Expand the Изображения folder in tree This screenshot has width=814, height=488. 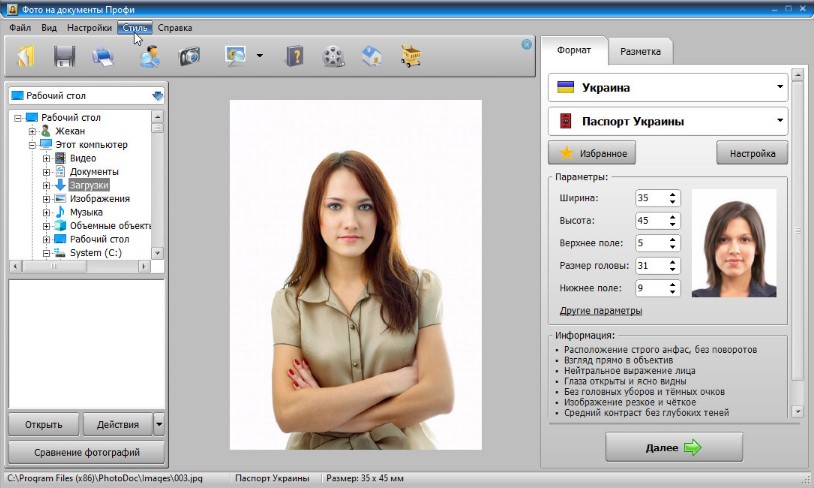coord(46,199)
